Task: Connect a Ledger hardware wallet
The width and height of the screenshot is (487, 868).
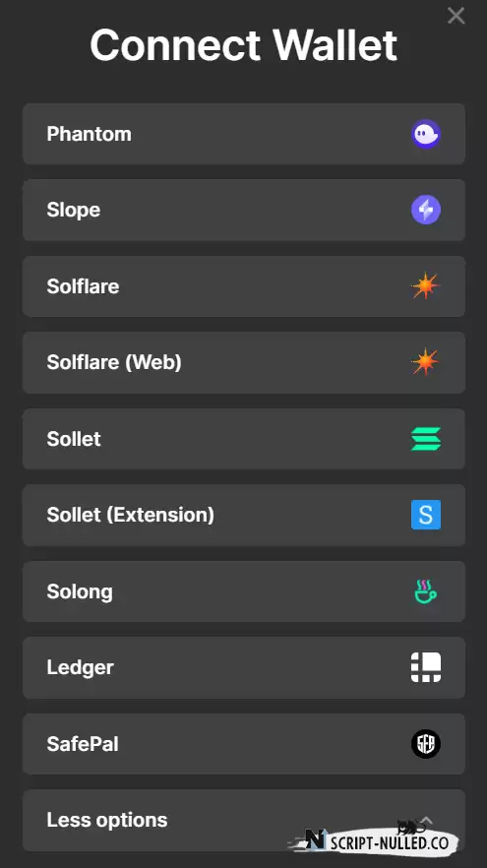Action: (244, 667)
